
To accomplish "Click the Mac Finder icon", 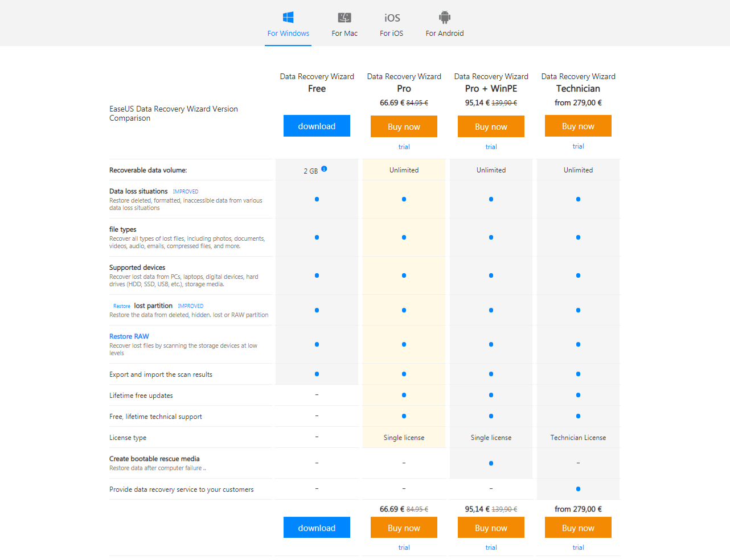I will pos(345,18).
